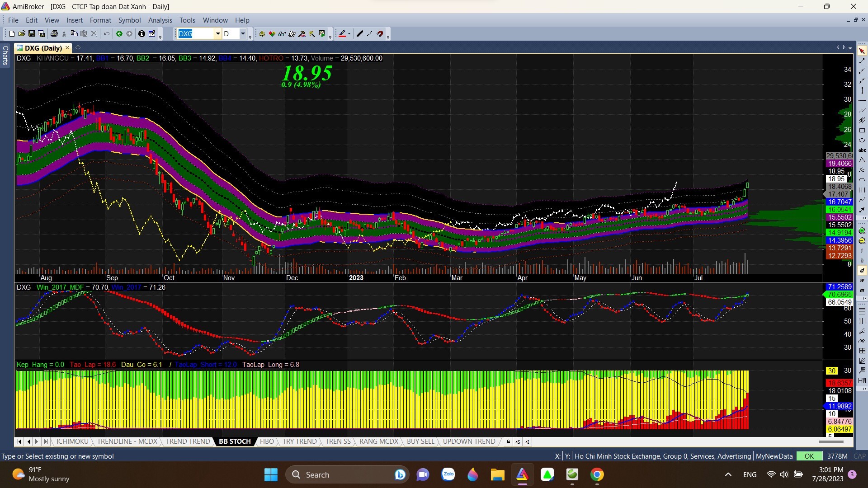Switch to FIBO sheet tab

coord(267,441)
